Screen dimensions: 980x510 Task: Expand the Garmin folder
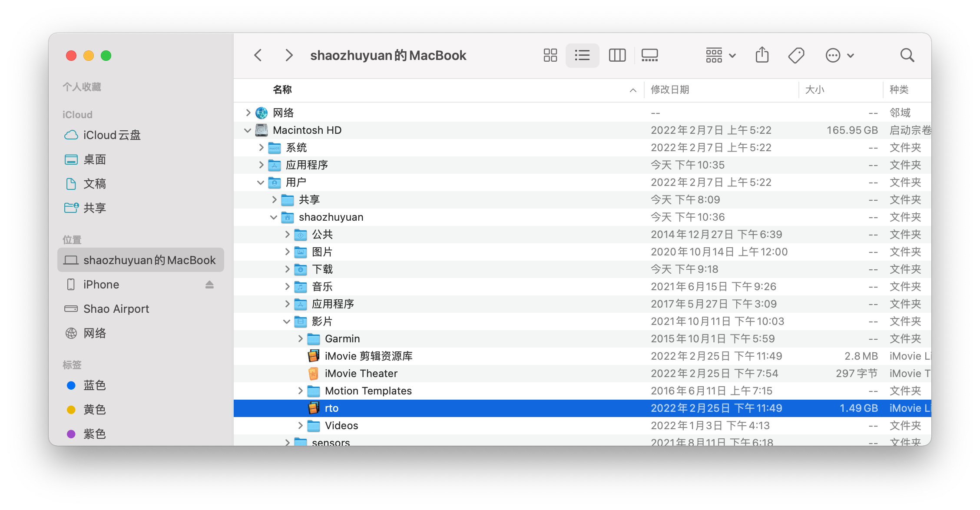pyautogui.click(x=300, y=339)
